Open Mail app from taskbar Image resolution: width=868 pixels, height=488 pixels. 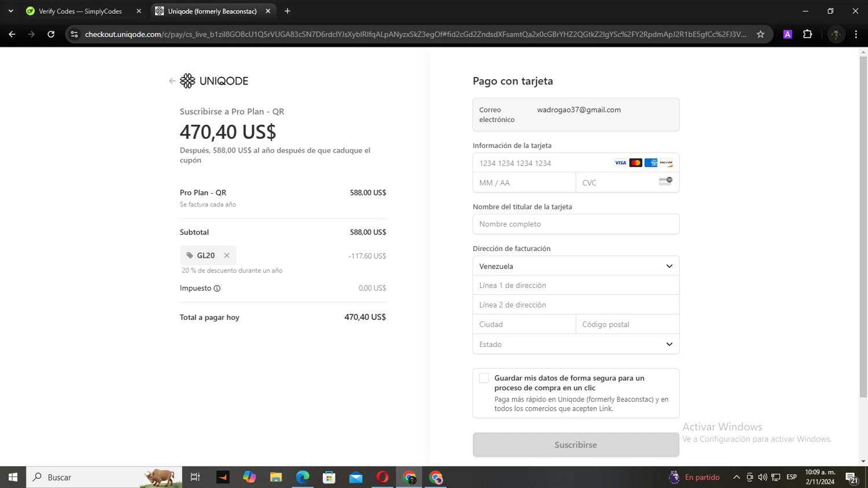(x=356, y=478)
